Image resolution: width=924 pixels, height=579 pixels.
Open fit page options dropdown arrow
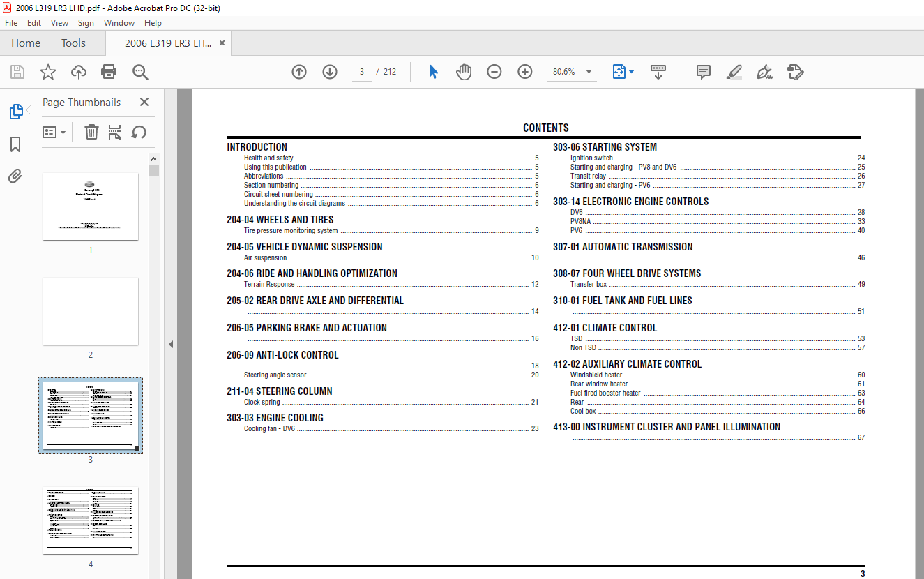632,72
